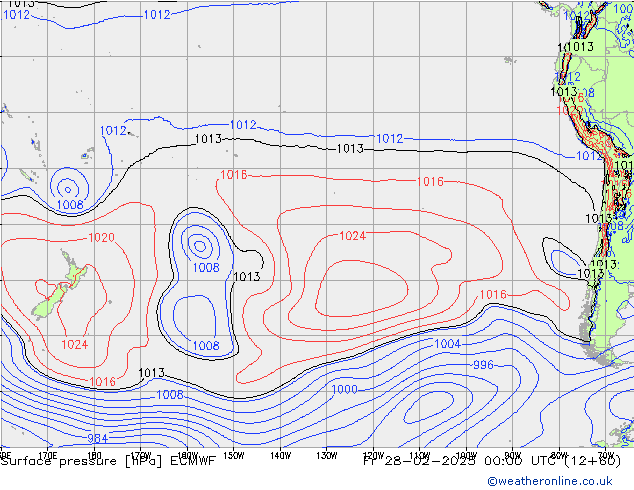Viewport: 634px width, 490px height.
Task: Click the blue "1000" isobar label
Action: click(x=344, y=390)
